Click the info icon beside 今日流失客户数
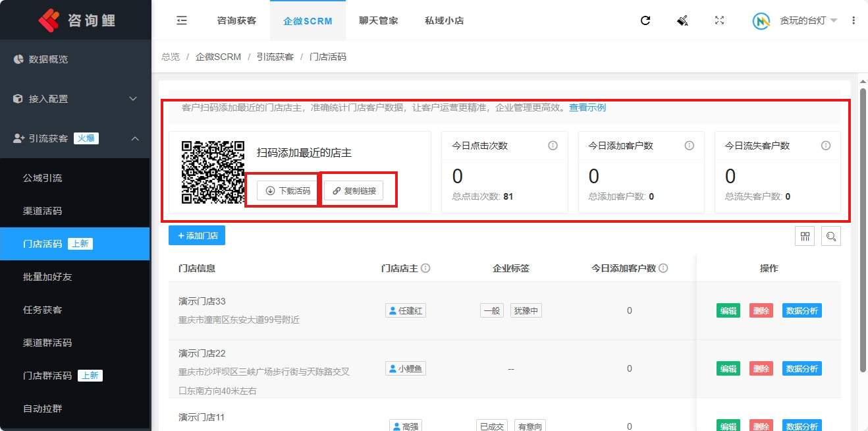The height and width of the screenshot is (431, 868). point(826,146)
